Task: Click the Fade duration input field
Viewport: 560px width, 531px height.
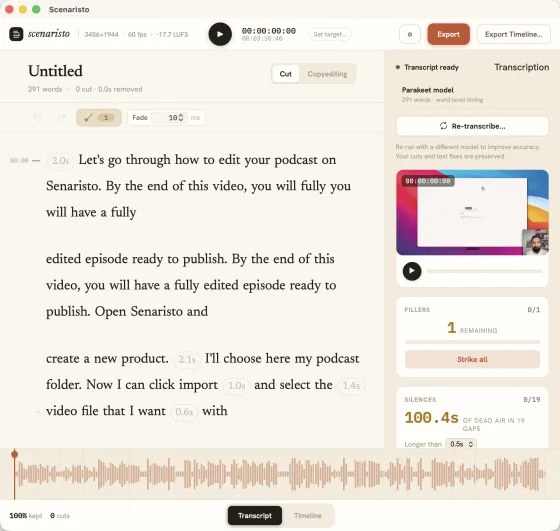Action: pyautogui.click(x=169, y=117)
